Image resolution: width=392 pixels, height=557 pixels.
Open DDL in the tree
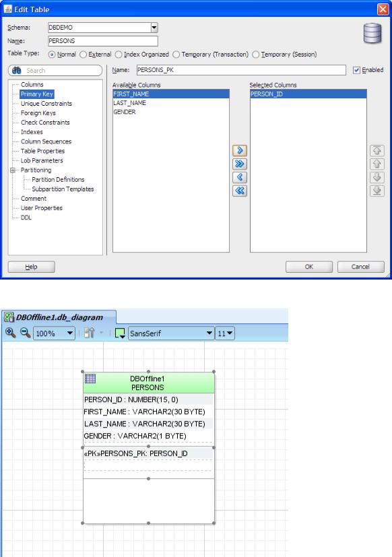point(26,218)
